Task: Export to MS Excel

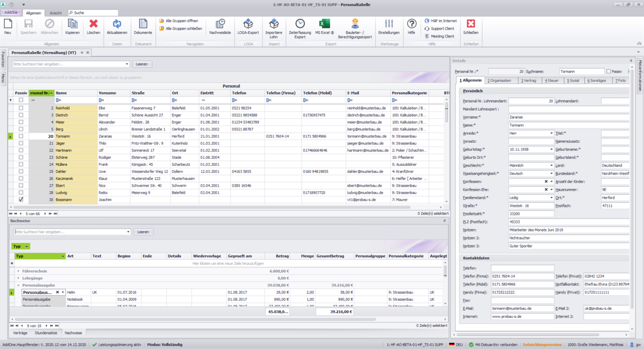Action: click(x=324, y=26)
